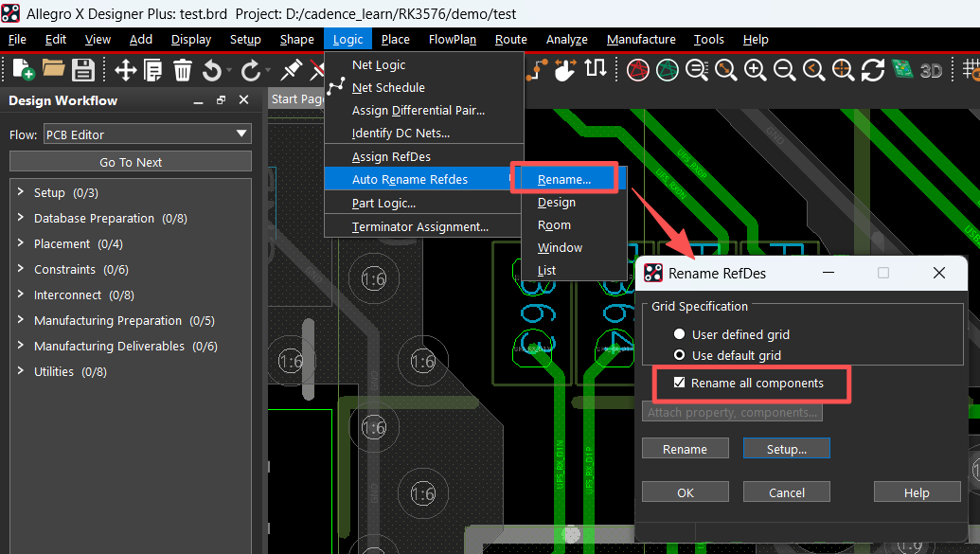Choose Part Logic... menu entry
Viewport: 980px width, 554px height.
click(x=383, y=204)
